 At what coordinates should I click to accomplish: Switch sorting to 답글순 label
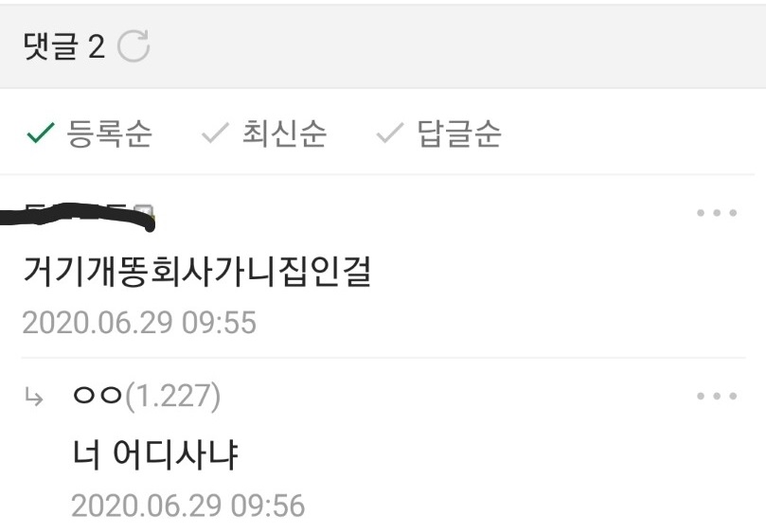tap(459, 133)
